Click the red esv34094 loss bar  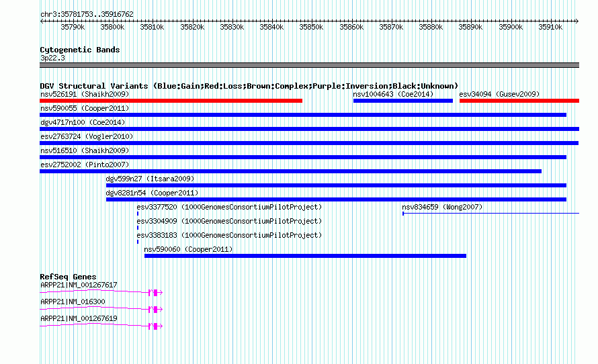point(519,101)
